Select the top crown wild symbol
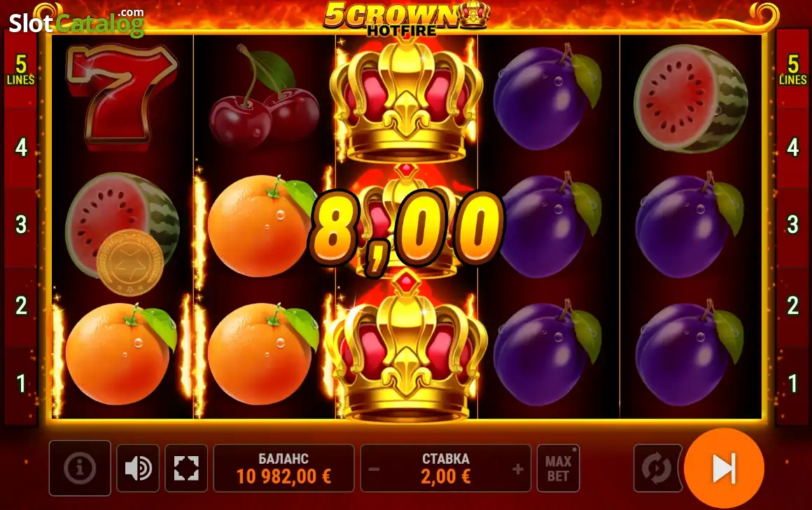The height and width of the screenshot is (510, 812). coord(407,99)
